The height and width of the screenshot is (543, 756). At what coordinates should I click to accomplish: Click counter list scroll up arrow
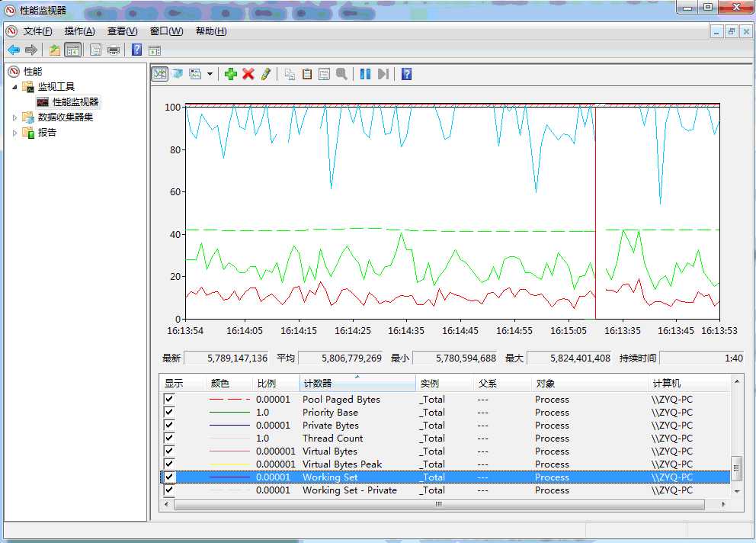[737, 381]
